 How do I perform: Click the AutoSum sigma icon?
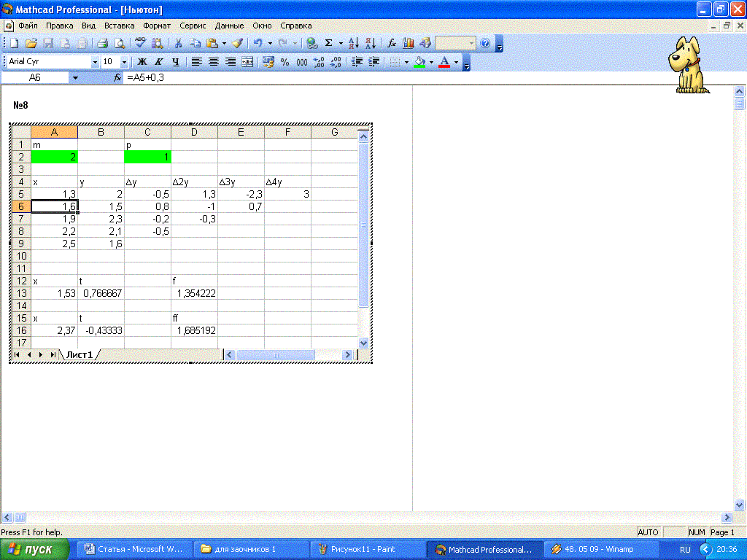click(329, 44)
